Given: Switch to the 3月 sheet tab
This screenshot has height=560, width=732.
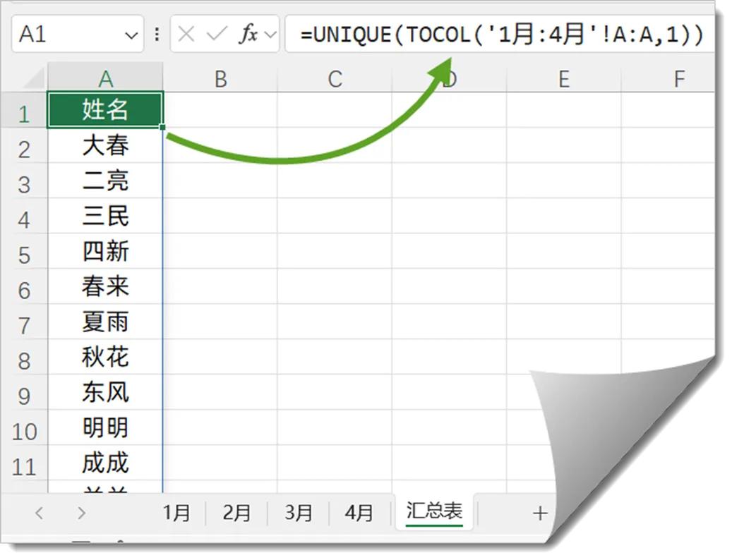Looking at the screenshot, I should click(299, 513).
